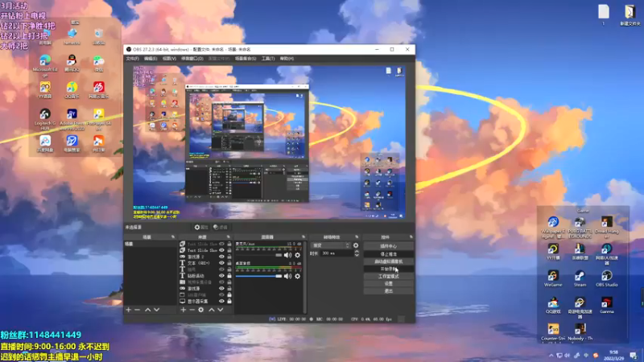Mute the 桌面音频 speaker icon

click(x=287, y=276)
